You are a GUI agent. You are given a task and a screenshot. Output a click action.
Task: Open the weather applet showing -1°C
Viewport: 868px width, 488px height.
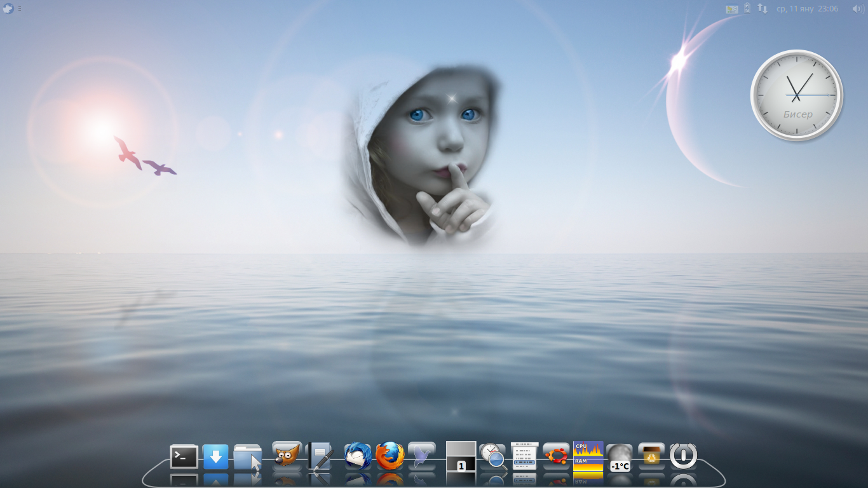tap(620, 457)
